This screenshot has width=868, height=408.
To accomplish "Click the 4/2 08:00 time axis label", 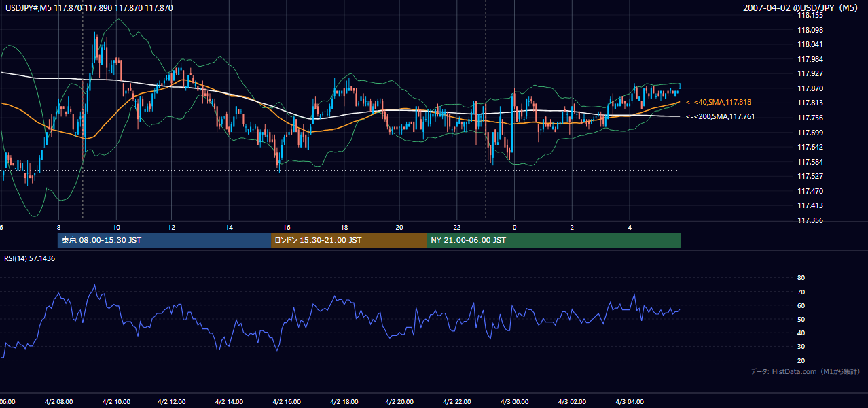I will point(58,402).
